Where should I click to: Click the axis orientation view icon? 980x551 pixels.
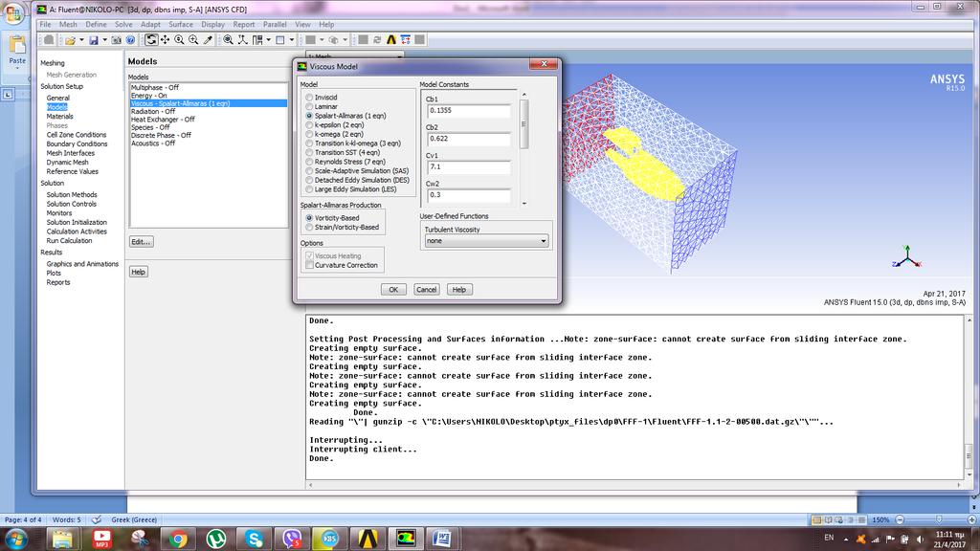tap(242, 40)
